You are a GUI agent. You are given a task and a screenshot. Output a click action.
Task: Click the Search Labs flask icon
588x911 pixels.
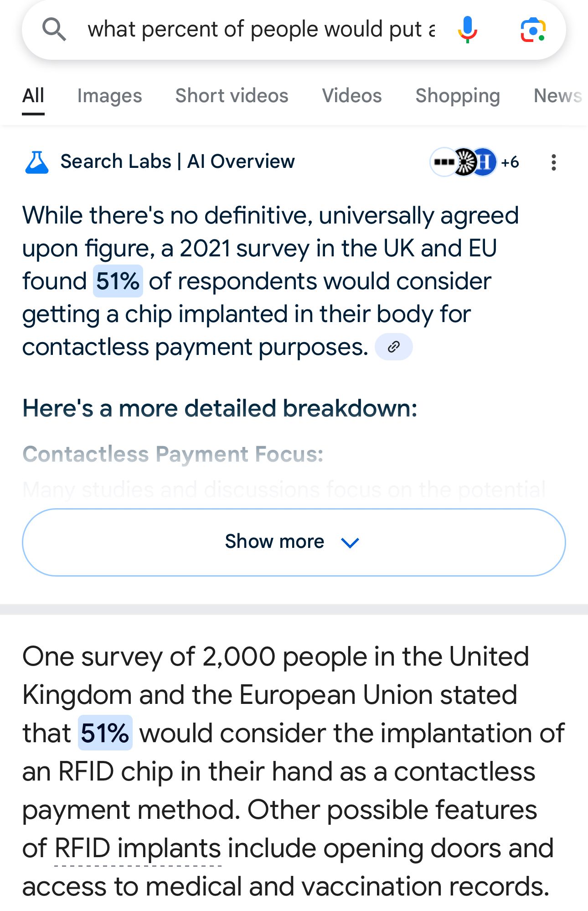36,162
